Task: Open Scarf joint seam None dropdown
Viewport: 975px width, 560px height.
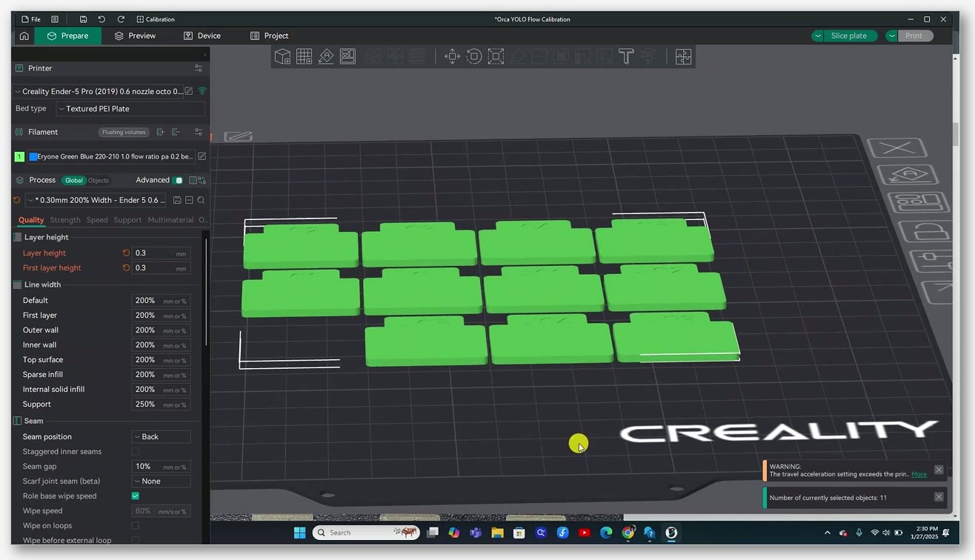Action: tap(161, 481)
